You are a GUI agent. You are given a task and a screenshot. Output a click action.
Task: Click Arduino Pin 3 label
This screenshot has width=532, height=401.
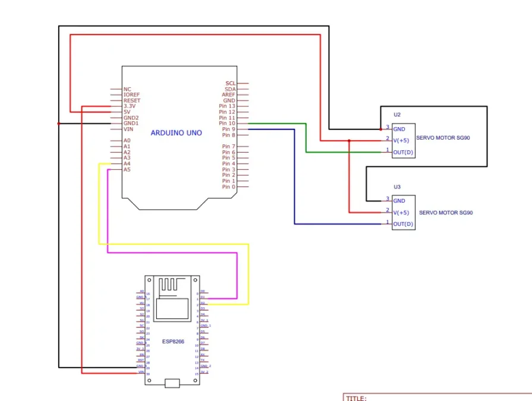tap(229, 169)
